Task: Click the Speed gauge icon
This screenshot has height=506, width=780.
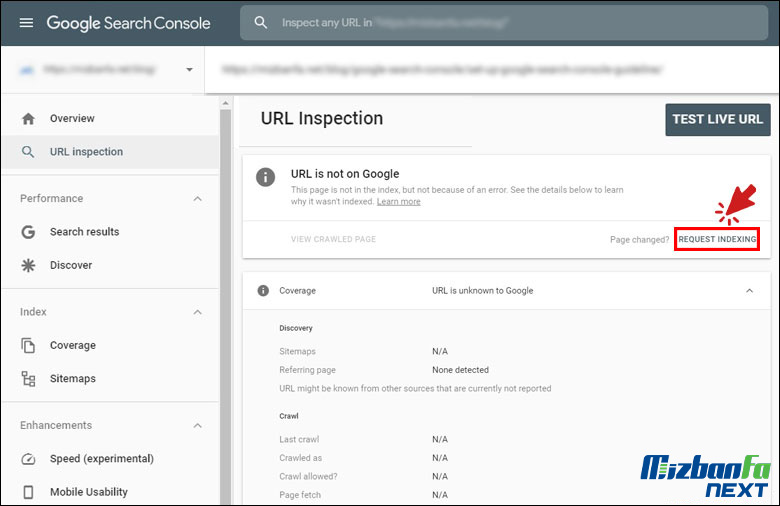Action: coord(28,459)
